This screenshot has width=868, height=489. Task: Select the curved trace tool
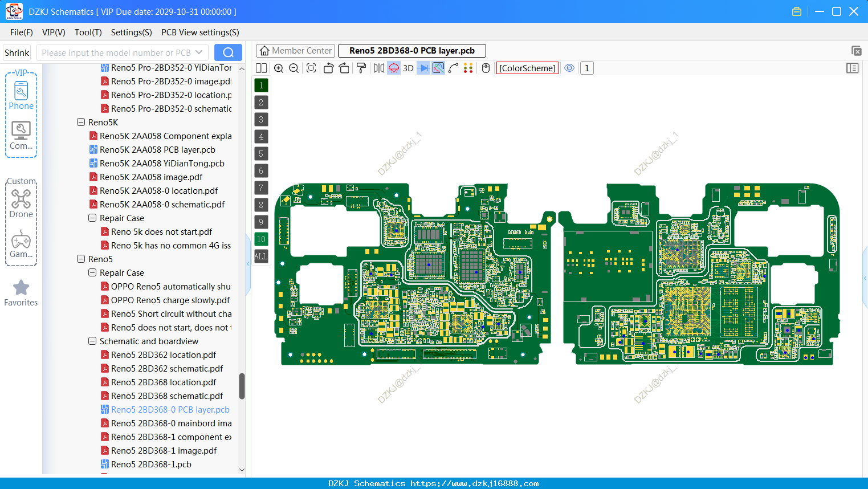click(454, 68)
